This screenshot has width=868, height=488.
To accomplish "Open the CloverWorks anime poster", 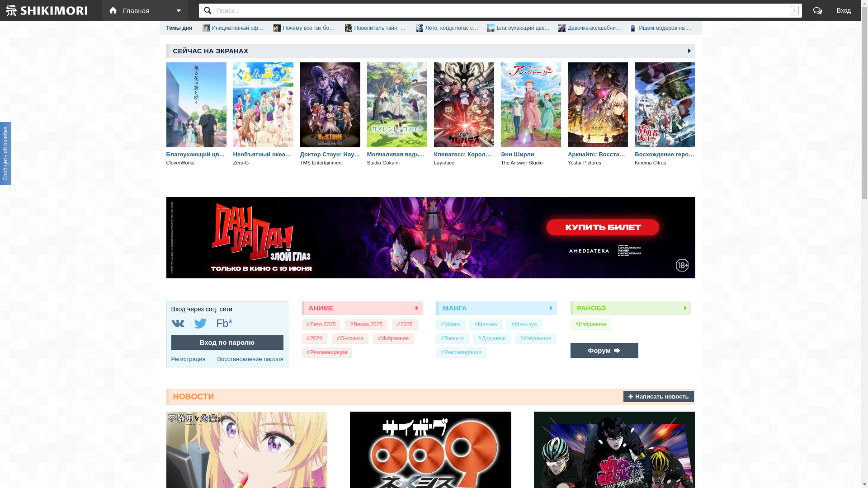I will pyautogui.click(x=196, y=105).
